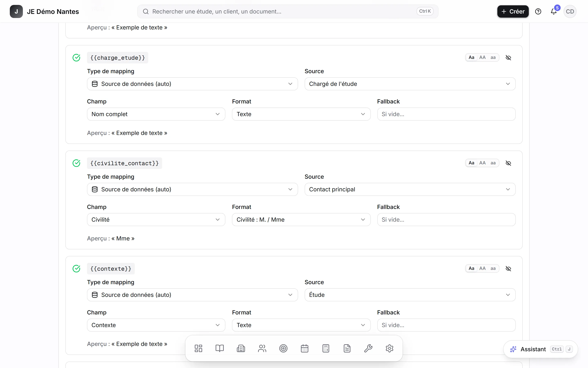Click Fallback field for charge_etude
The width and height of the screenshot is (588, 368).
pos(446,114)
